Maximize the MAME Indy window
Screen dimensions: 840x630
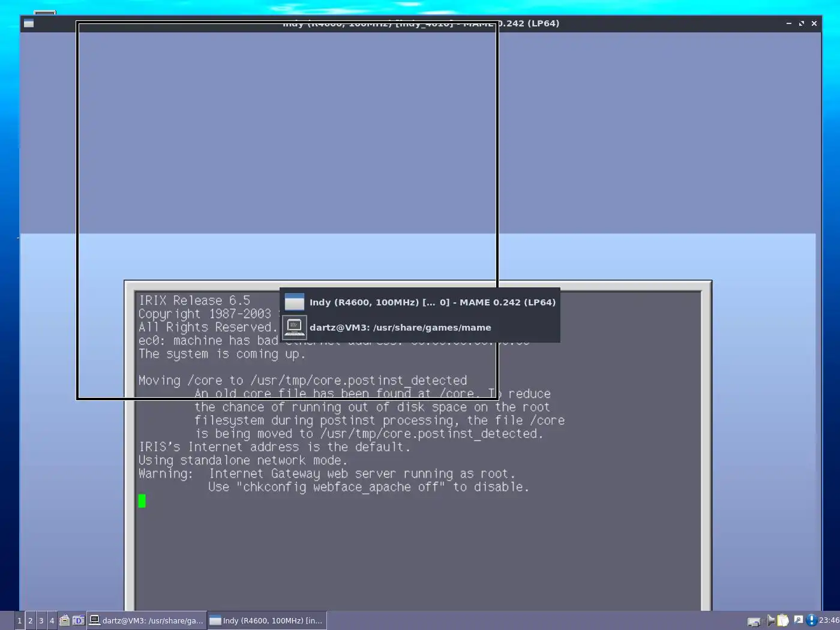pyautogui.click(x=801, y=23)
